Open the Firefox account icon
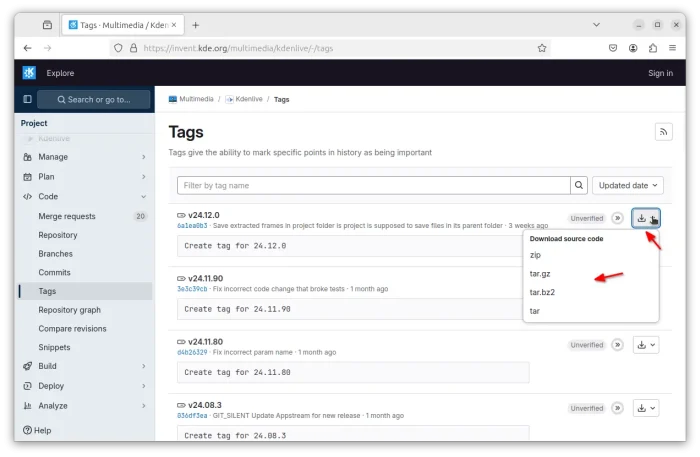This screenshot has height=457, width=700. 633,48
